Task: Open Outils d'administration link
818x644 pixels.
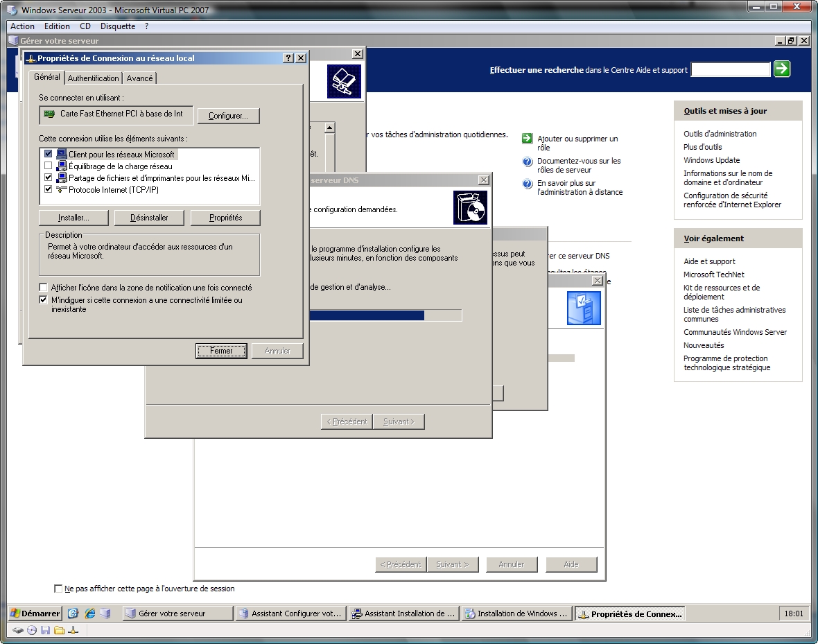Action: (x=720, y=134)
